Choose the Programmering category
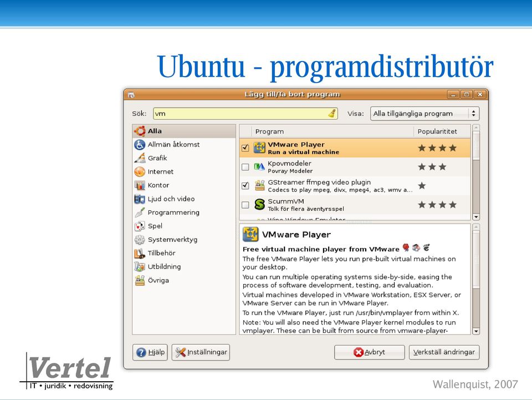The width and height of the screenshot is (532, 400). point(184,212)
